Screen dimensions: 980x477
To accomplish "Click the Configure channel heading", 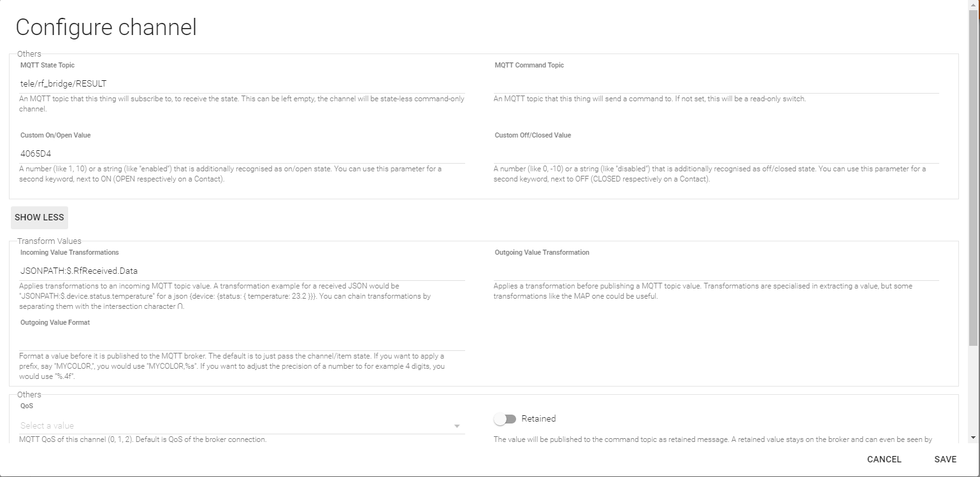I will point(106,27).
